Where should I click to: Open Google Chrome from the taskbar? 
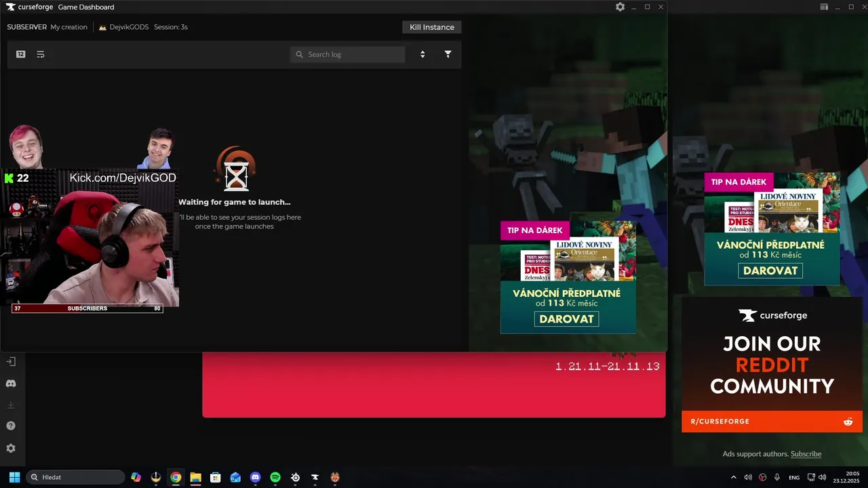[176, 477]
